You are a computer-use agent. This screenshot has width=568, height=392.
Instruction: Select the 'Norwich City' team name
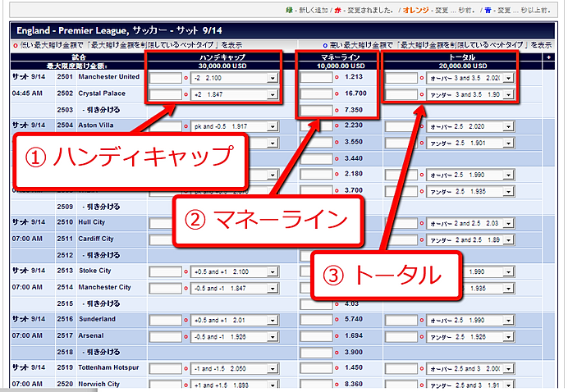(98, 384)
